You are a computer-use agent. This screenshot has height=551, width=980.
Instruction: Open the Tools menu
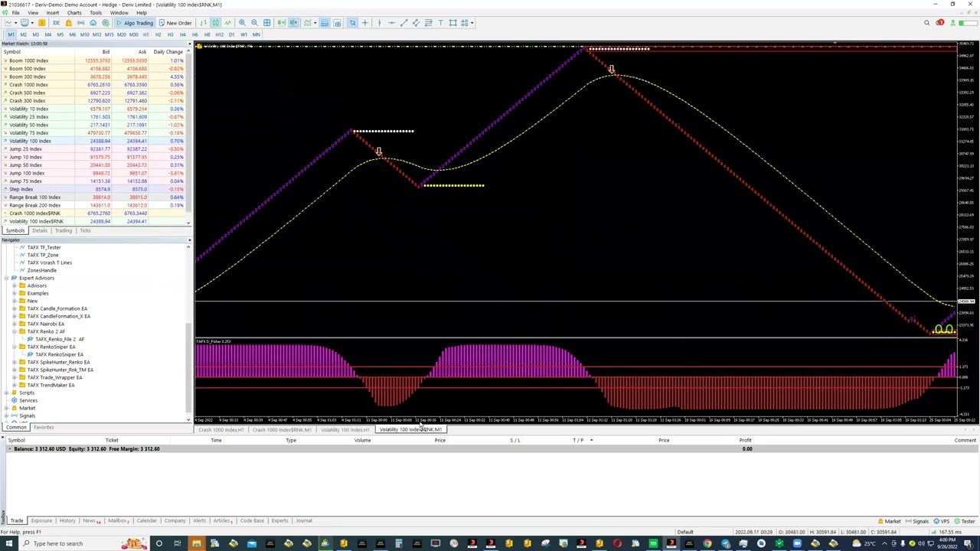(x=96, y=13)
